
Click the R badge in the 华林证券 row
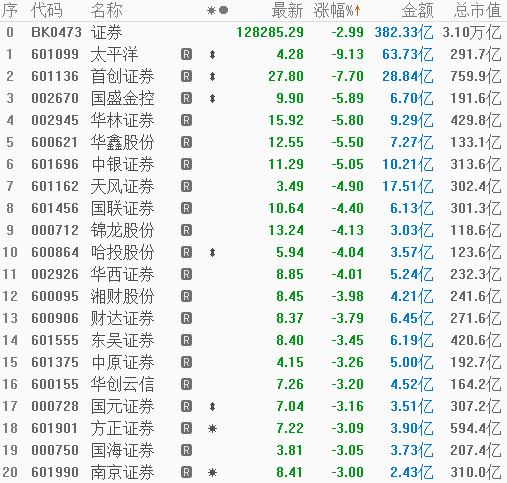click(x=186, y=120)
